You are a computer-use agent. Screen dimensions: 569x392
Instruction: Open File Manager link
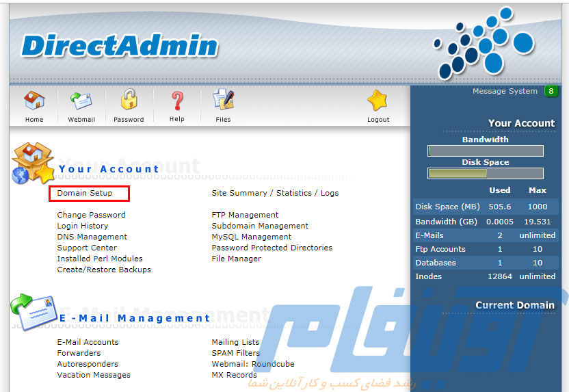[x=236, y=259]
